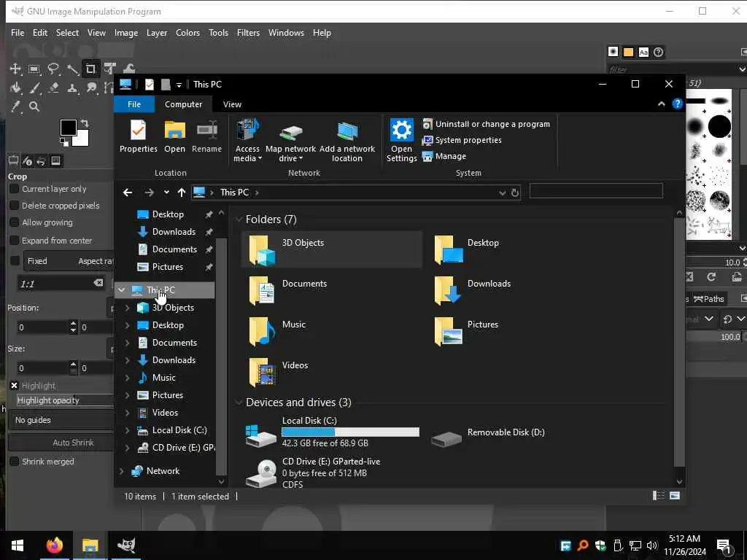Collapse the Devices and drives group

tap(239, 402)
